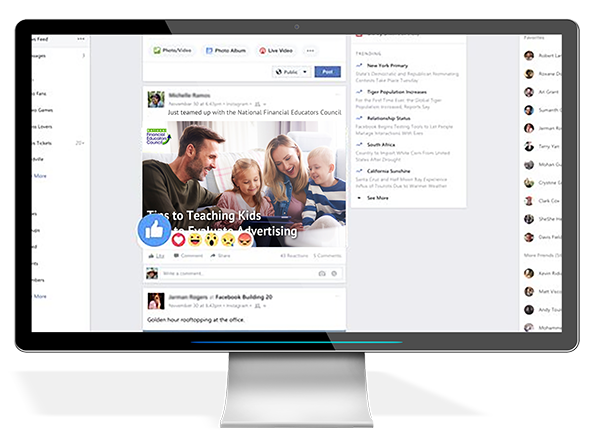Open trending topic New York Primary

coord(387,65)
